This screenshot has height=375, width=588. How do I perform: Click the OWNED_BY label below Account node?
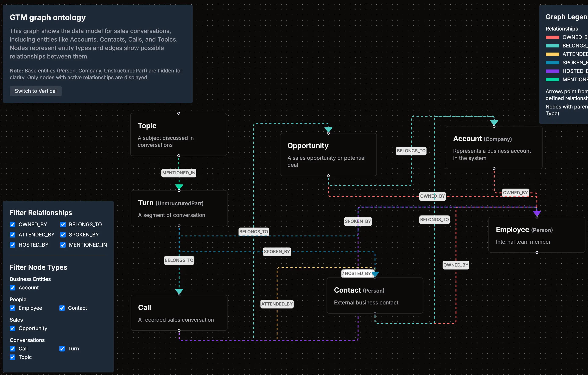(x=516, y=193)
